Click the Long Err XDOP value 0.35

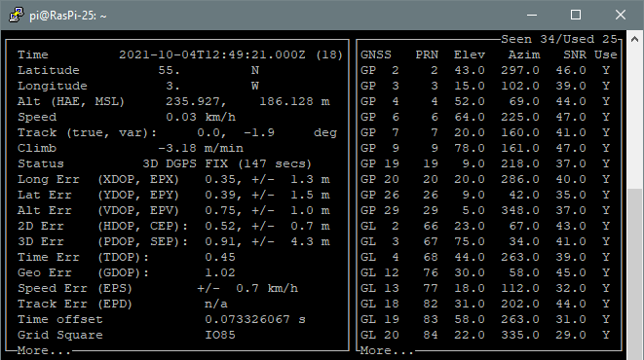220,180
